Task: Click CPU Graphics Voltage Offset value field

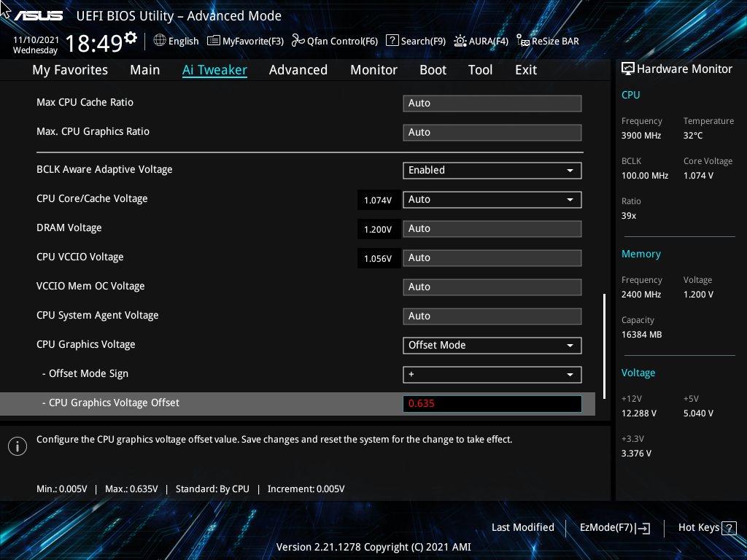Action: coord(492,404)
